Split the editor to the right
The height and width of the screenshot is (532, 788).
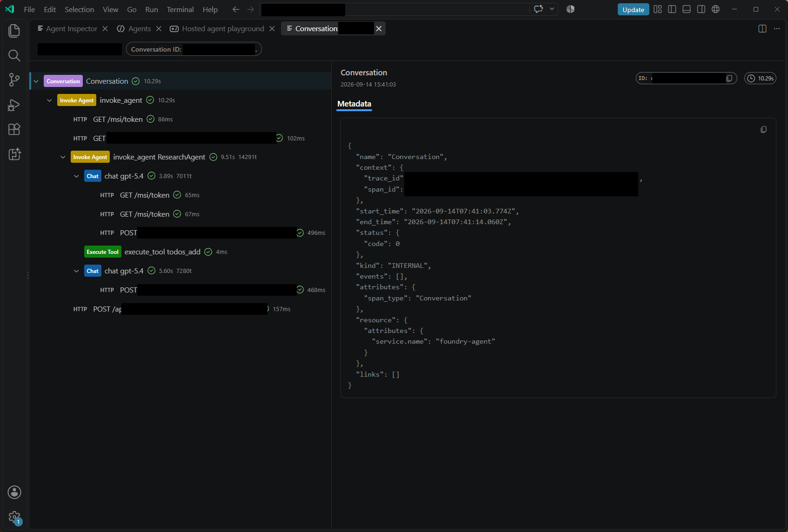pyautogui.click(x=762, y=29)
